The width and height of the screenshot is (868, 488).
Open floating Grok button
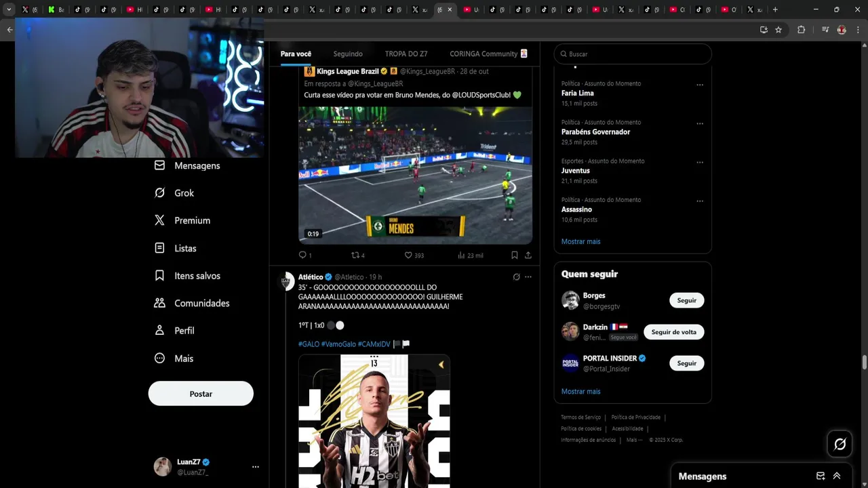coord(840,444)
